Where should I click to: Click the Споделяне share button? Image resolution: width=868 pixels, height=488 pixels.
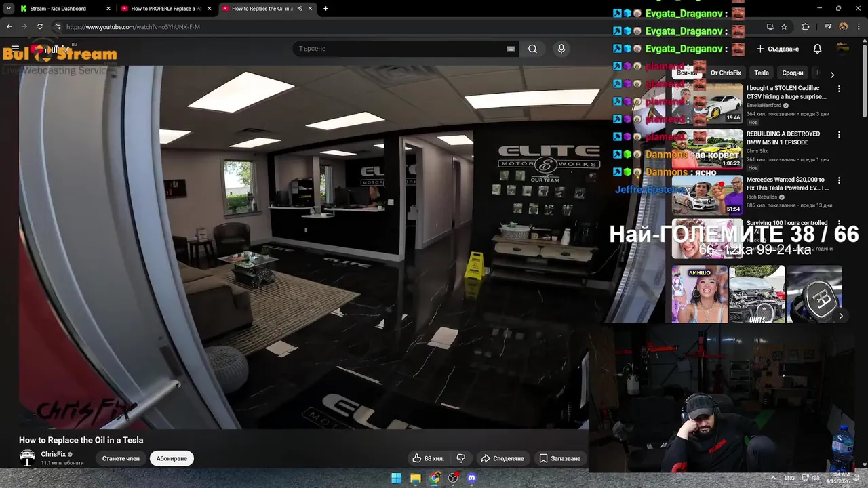tap(502, 459)
